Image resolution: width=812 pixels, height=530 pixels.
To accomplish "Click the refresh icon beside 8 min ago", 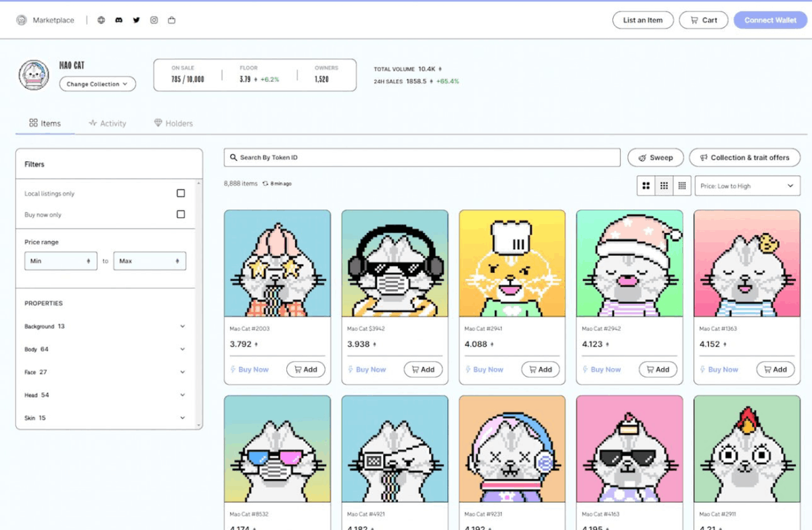I will tap(265, 183).
